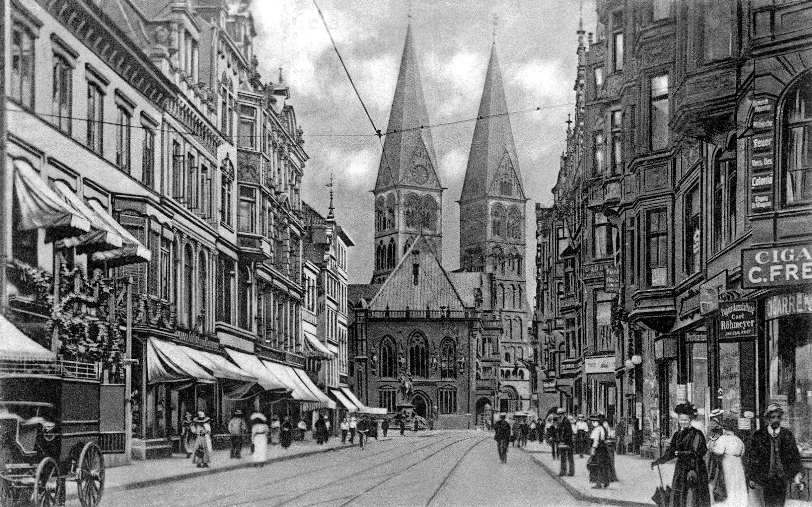Click the globe street lamp on right sidewalk

[x=636, y=360]
